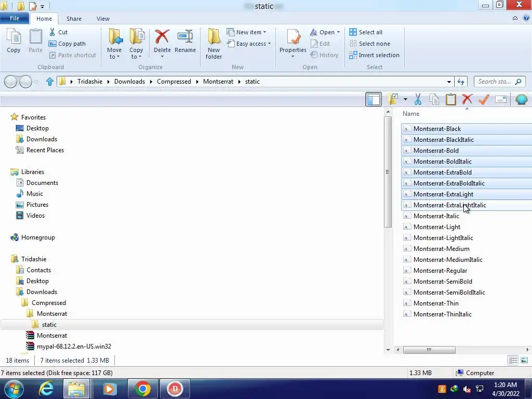
Task: Click the red X delete icon in the small toolbar
Action: point(467,99)
